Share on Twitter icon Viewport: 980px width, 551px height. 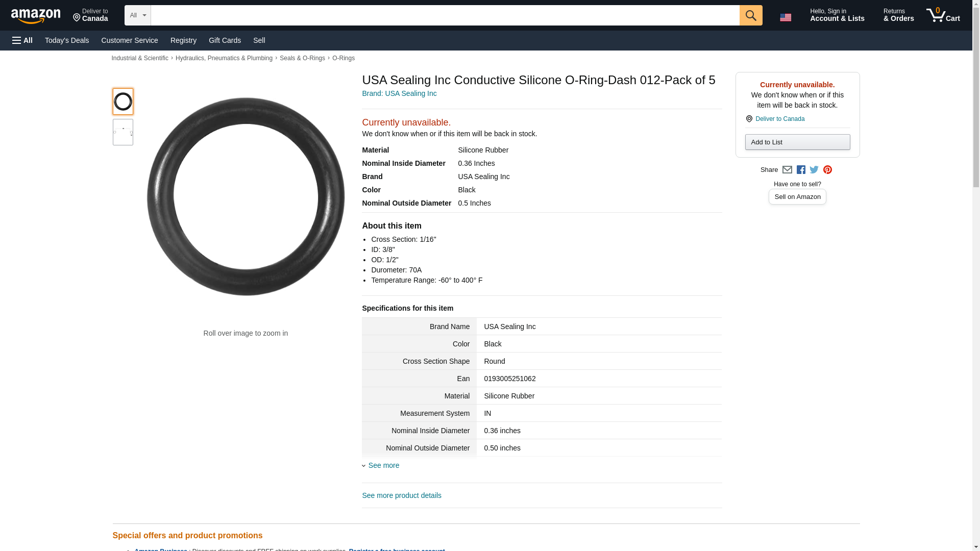[814, 170]
